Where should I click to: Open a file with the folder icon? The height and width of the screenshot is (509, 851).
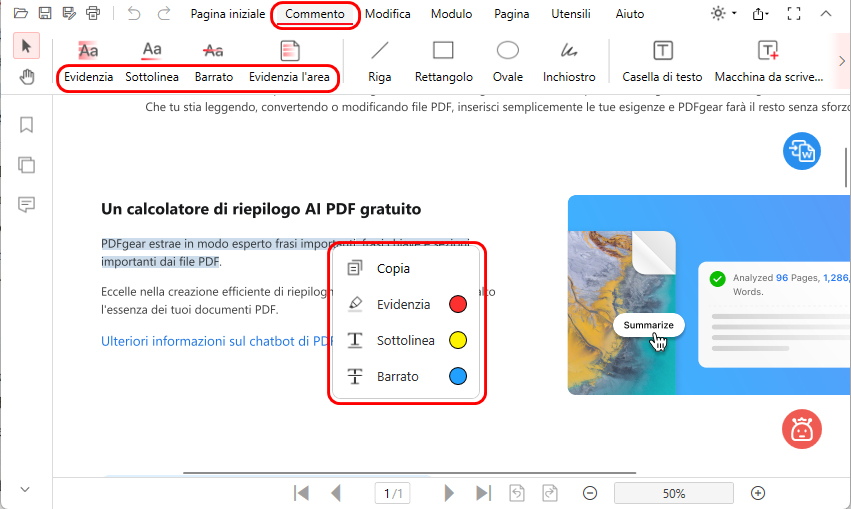(21, 14)
